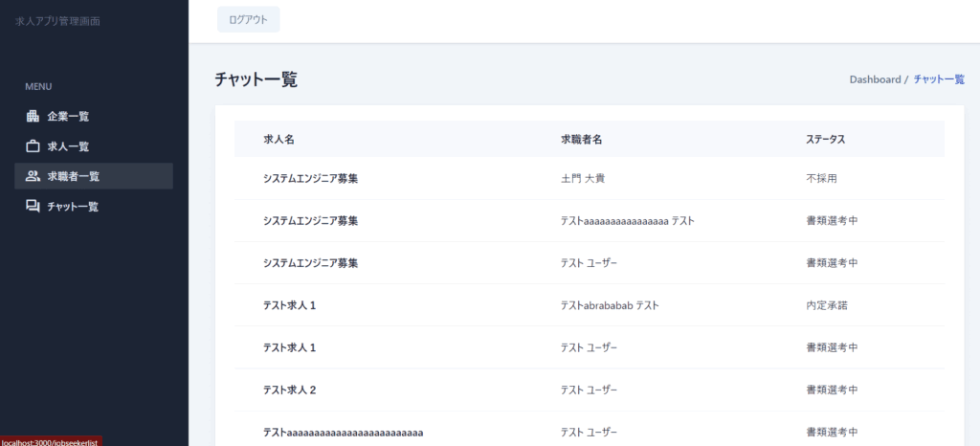This screenshot has height=446, width=980.
Task: Click the building icon beside 企業一覧
Action: (x=33, y=117)
